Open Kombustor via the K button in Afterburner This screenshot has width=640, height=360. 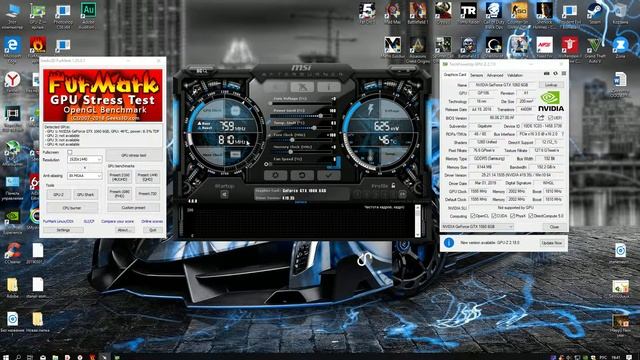click(x=276, y=87)
